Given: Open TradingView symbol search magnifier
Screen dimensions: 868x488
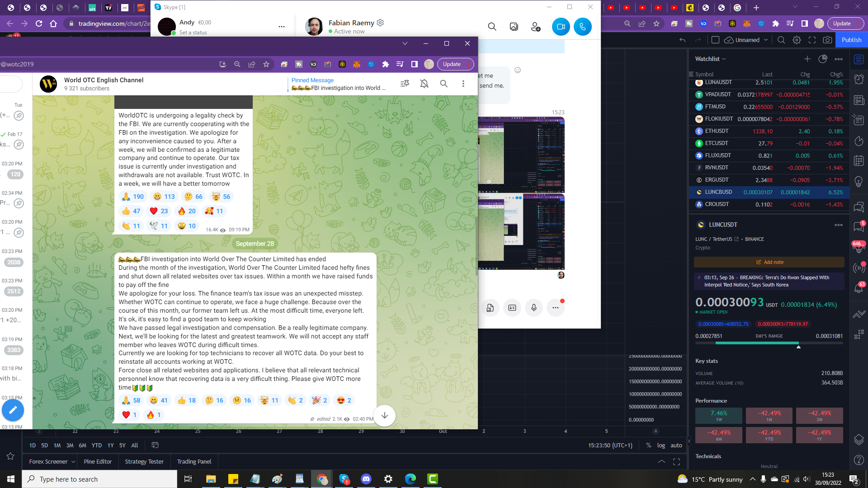Looking at the screenshot, I should point(781,40).
